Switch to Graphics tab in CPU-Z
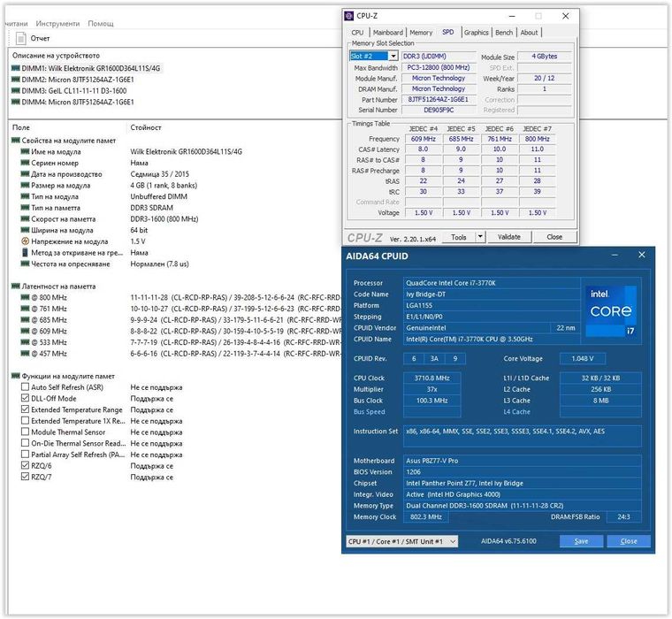The height and width of the screenshot is (619, 672). pos(476,33)
